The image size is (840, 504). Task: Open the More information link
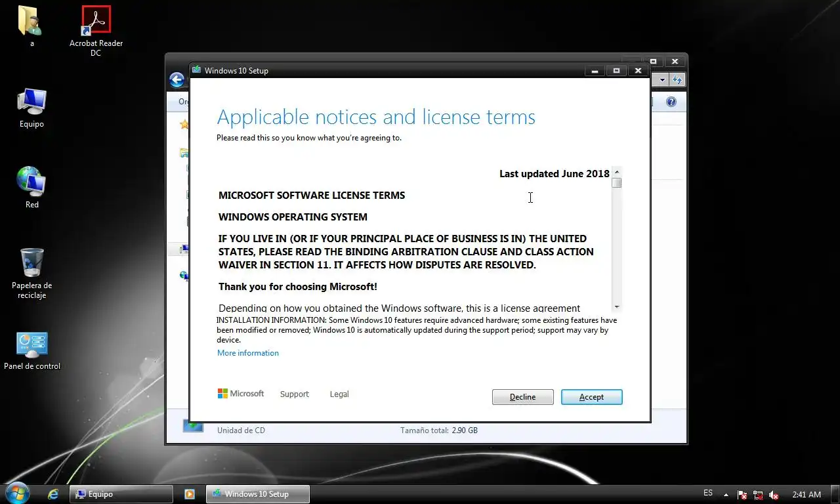pos(248,353)
